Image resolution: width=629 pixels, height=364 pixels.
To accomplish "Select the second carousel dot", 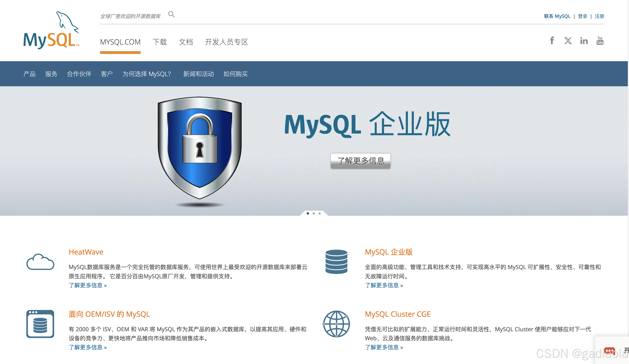I will [x=314, y=213].
